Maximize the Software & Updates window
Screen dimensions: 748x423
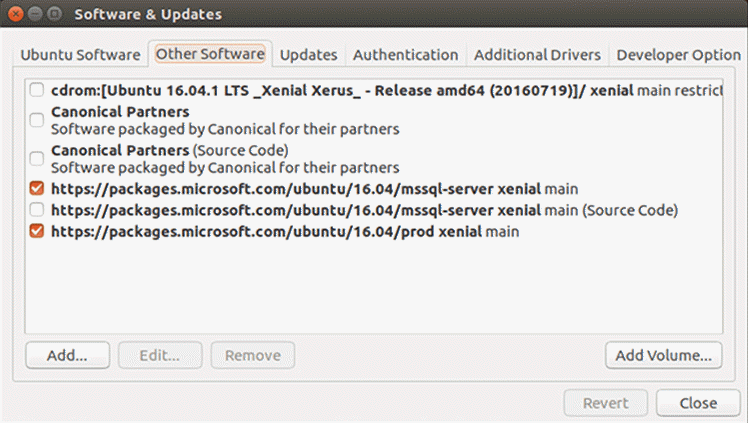tap(55, 14)
